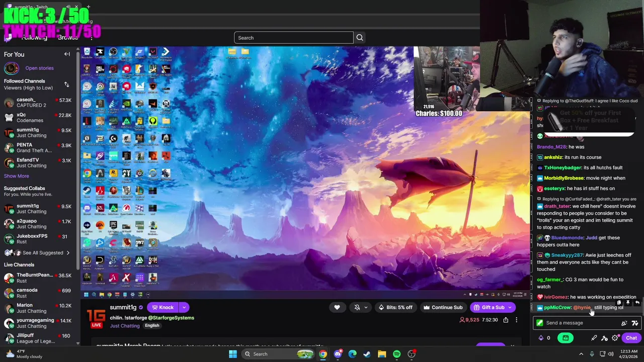Viewport: 644px width, 362px height.
Task: Click taskbar Search box
Action: 279,354
